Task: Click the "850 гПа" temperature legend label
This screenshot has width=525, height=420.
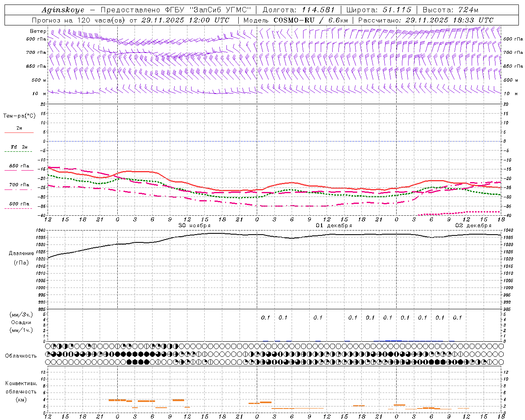Action: 19,166
